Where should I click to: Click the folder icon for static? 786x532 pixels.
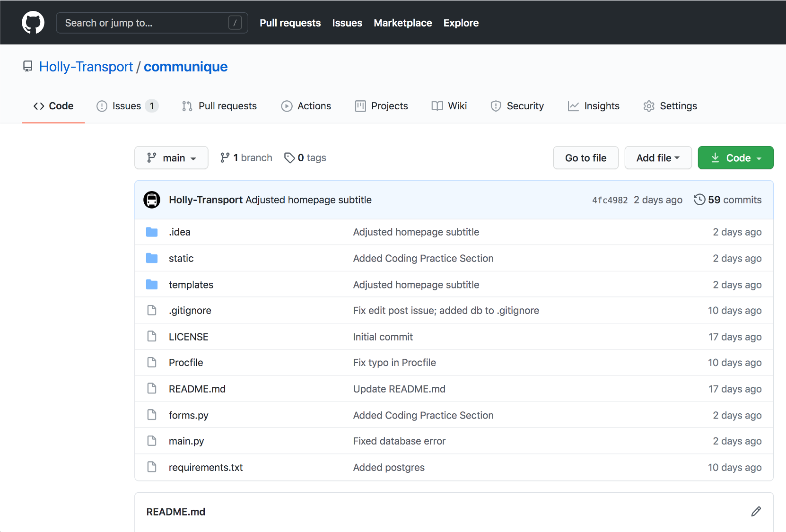[152, 258]
